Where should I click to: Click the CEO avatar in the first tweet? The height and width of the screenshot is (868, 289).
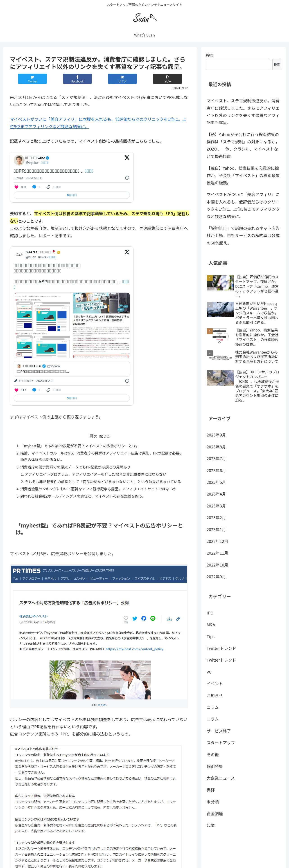19,160
